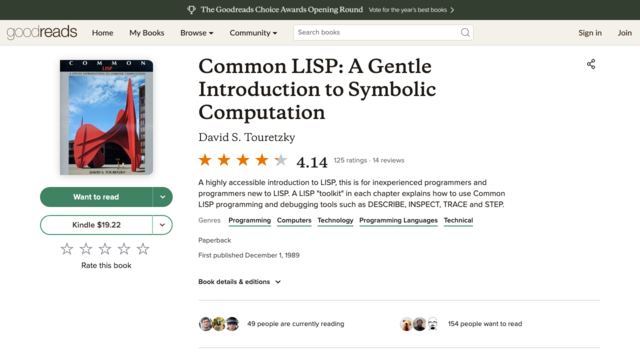
Task: Open the Browse menu
Action: pos(197,33)
